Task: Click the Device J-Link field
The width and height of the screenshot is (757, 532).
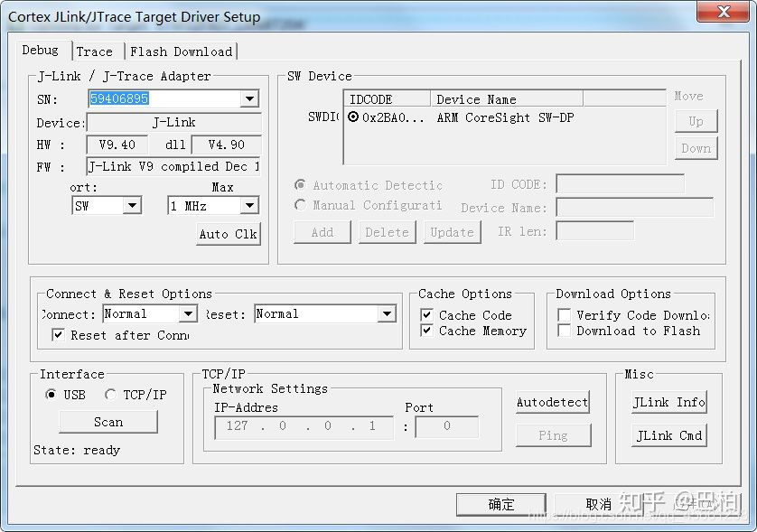Action: pos(173,123)
